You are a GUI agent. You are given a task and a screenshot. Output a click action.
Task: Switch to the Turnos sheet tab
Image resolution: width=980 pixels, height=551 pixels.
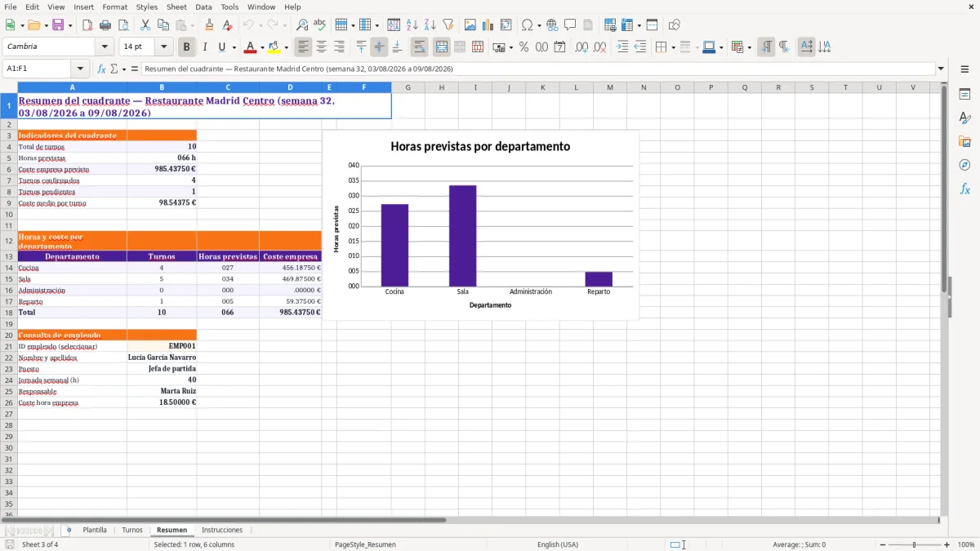(132, 530)
